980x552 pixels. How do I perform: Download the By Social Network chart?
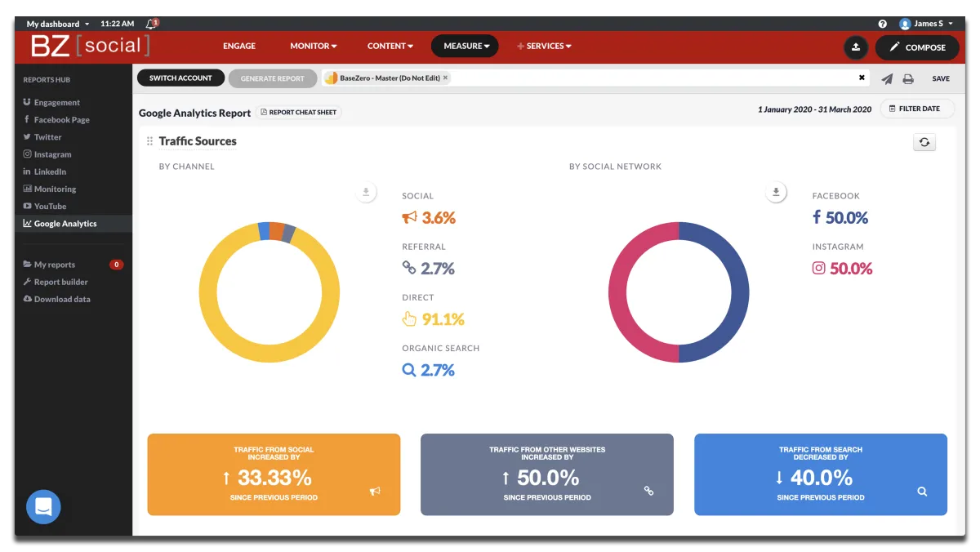click(776, 193)
